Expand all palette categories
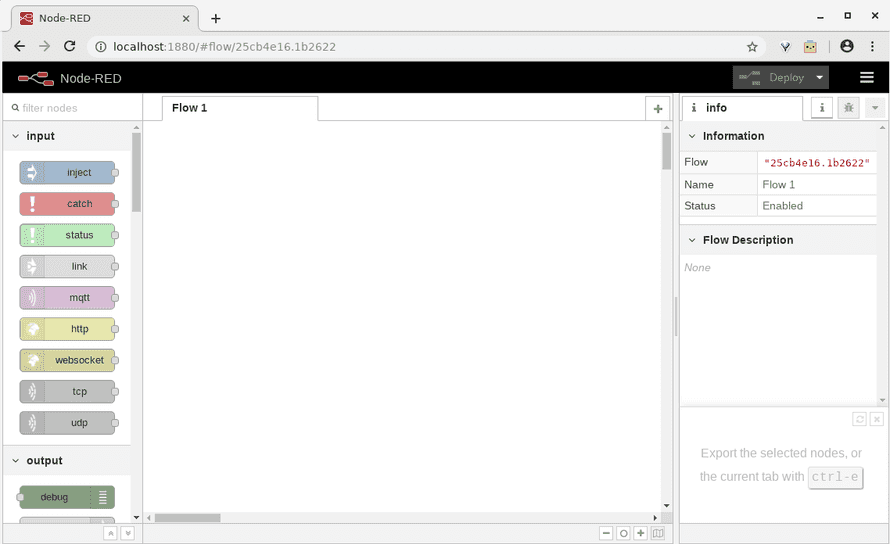Image resolution: width=890 pixels, height=544 pixels. [x=127, y=534]
